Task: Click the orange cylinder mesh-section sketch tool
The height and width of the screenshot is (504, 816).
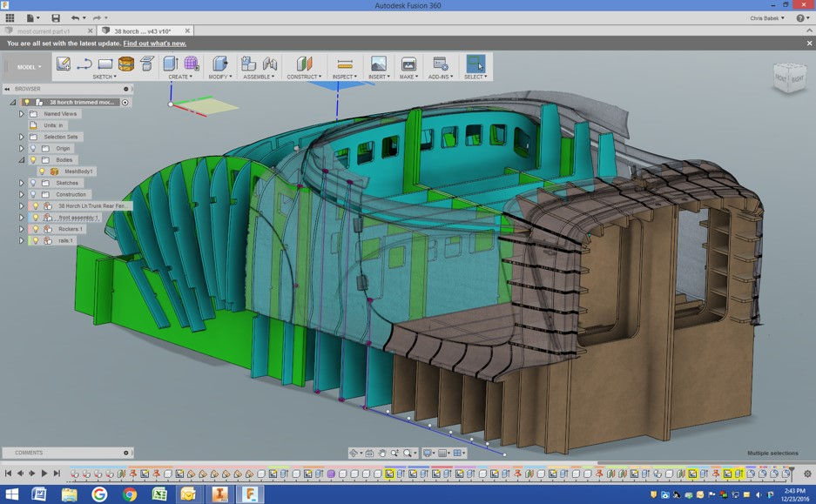Action: coord(126,64)
